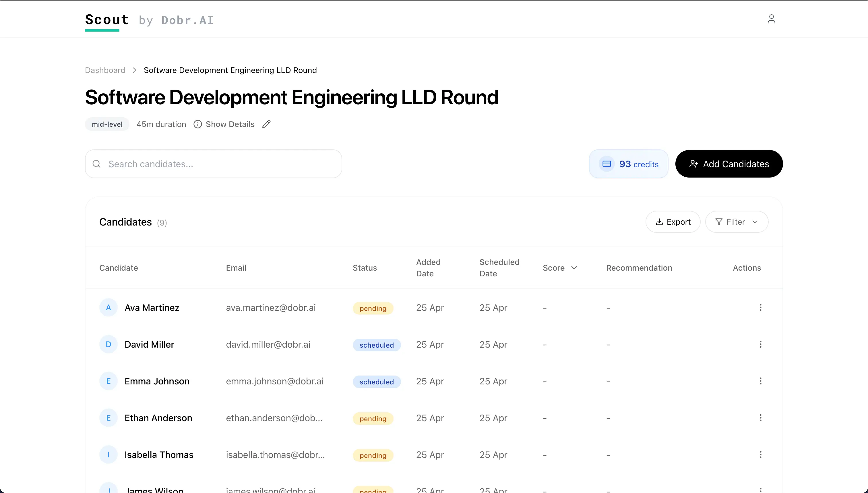Click the scheduled status badge for David Miller
Screen dimensions: 868x493
(x=377, y=345)
